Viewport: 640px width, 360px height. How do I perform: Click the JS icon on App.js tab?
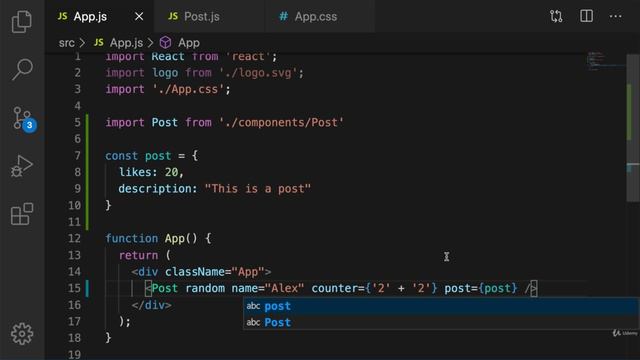click(x=62, y=16)
